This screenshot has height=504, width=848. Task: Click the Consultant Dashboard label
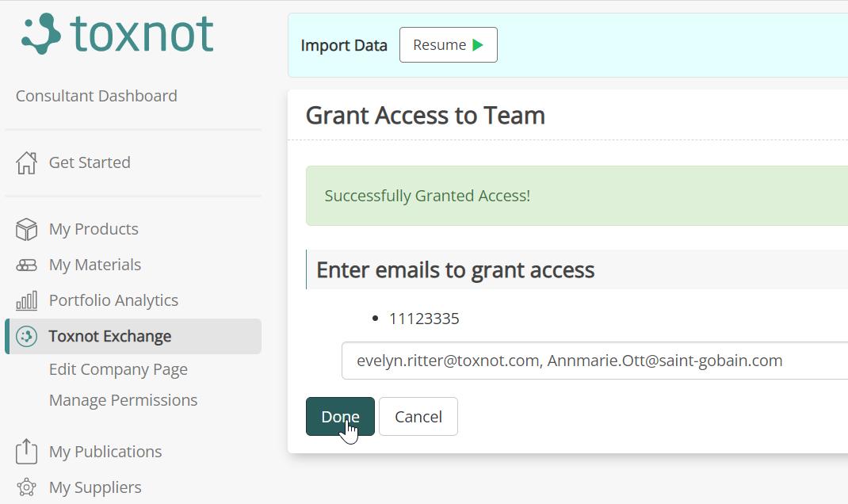(x=97, y=96)
